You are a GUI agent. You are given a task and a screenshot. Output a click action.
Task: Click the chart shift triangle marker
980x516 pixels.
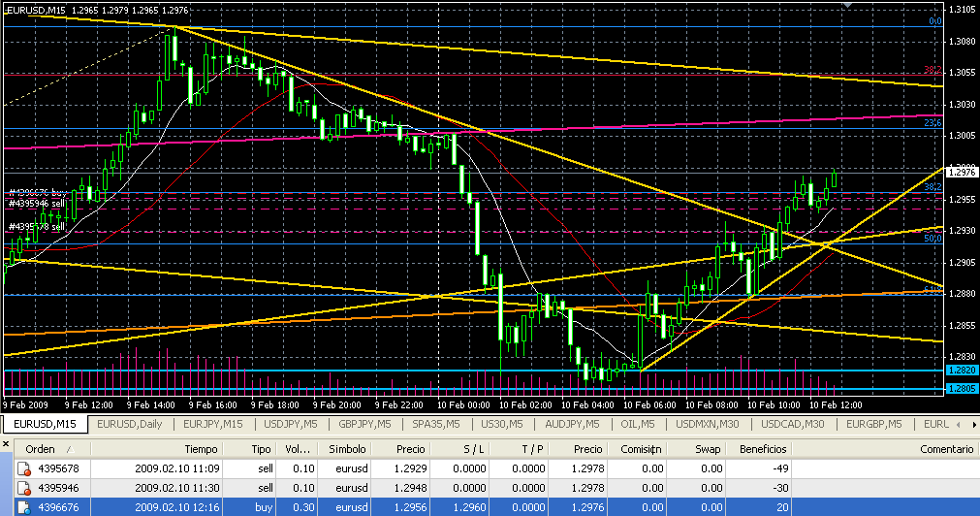tap(847, 5)
